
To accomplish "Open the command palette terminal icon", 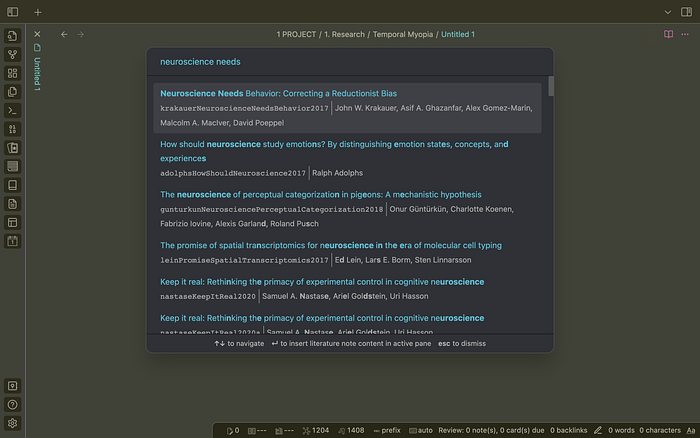I will coord(12,110).
